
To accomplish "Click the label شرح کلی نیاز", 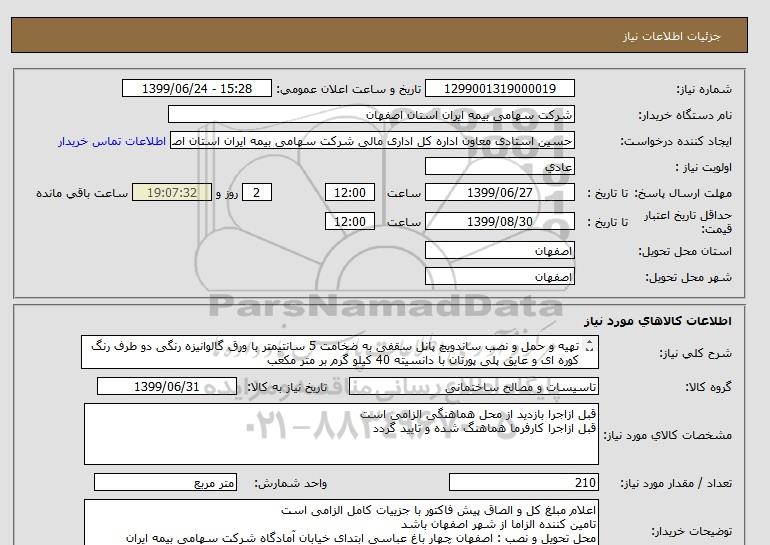I will pyautogui.click(x=695, y=353).
